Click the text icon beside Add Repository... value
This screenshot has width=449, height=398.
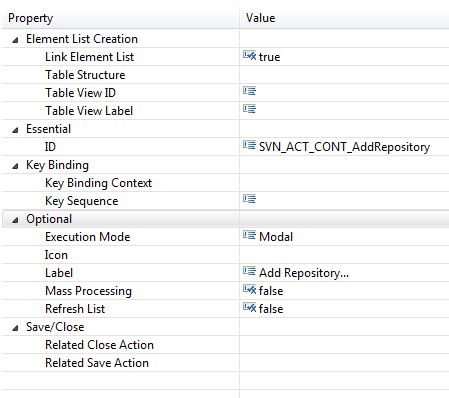click(249, 271)
